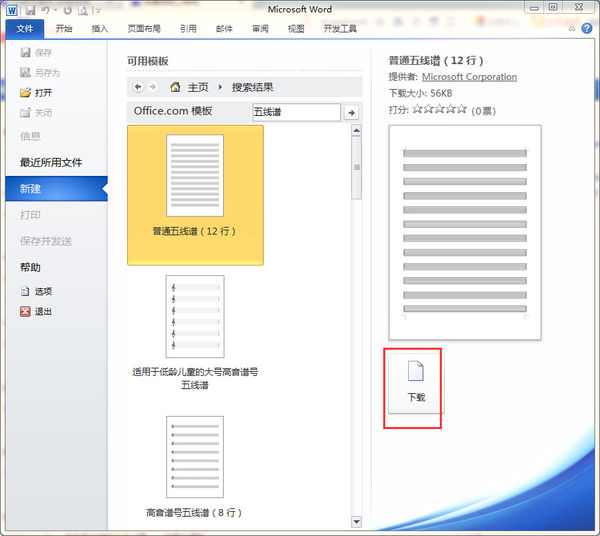This screenshot has width=600, height=536.
Task: Select 最近所用文件 in the backstage menu
Action: pyautogui.click(x=51, y=162)
